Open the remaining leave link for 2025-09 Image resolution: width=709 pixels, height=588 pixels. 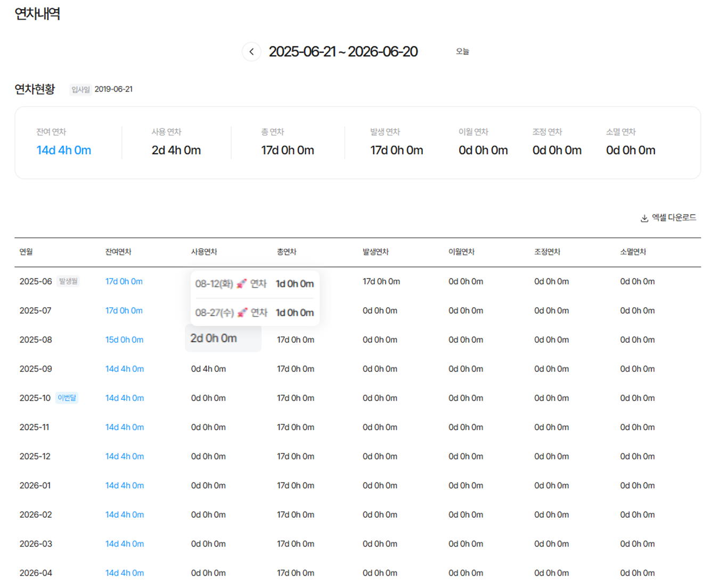tap(124, 369)
